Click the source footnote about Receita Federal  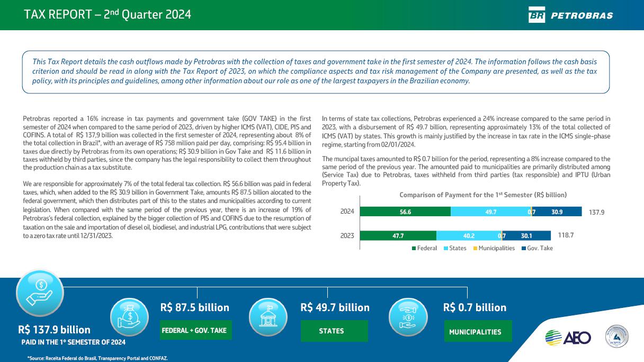[x=97, y=358]
